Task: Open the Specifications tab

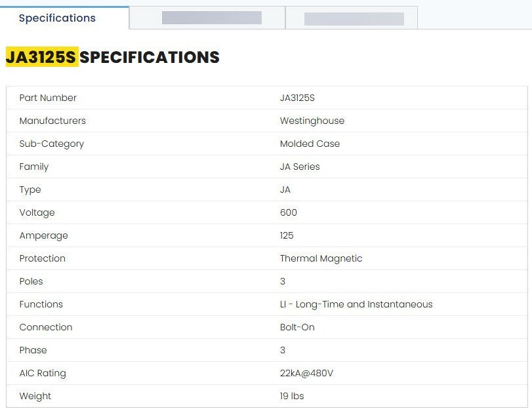Action: [57, 18]
